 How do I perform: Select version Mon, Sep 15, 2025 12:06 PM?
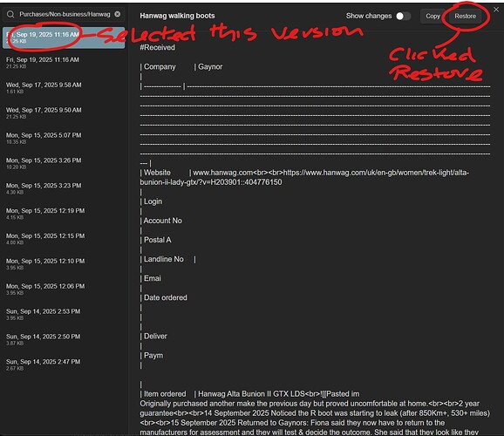[64, 289]
